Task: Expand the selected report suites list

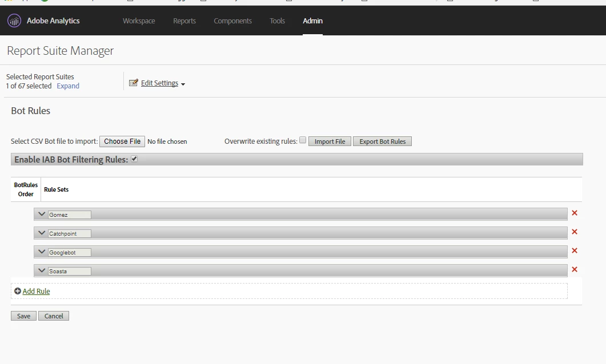Action: pyautogui.click(x=68, y=86)
